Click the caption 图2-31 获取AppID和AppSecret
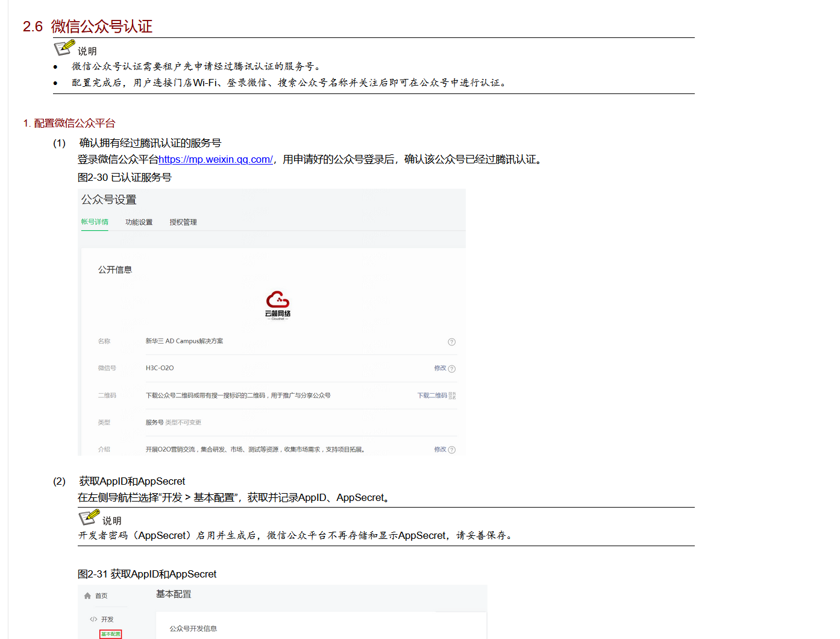The height and width of the screenshot is (639, 840). pyautogui.click(x=147, y=574)
